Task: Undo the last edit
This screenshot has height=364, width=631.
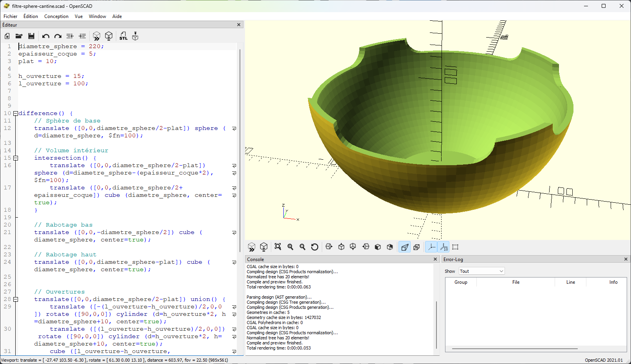Action: [x=45, y=36]
